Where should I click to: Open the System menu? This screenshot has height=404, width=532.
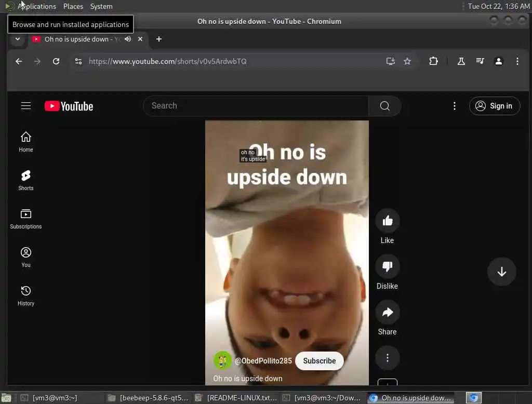101,6
